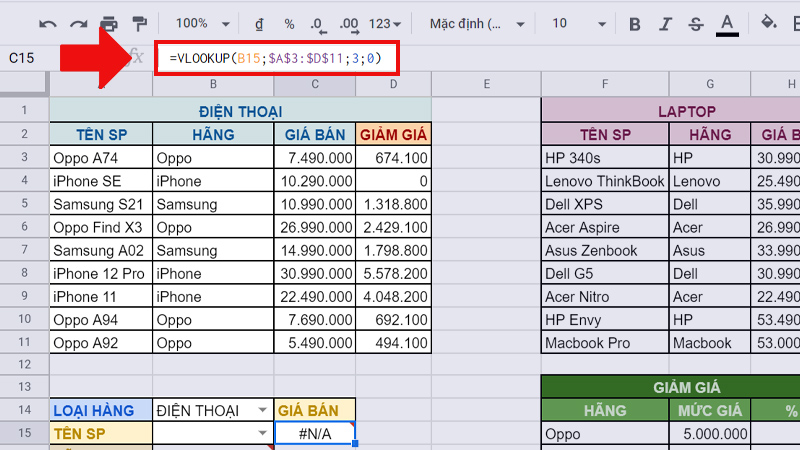Apply percent format icon
Image resolution: width=800 pixels, height=450 pixels.
[289, 23]
